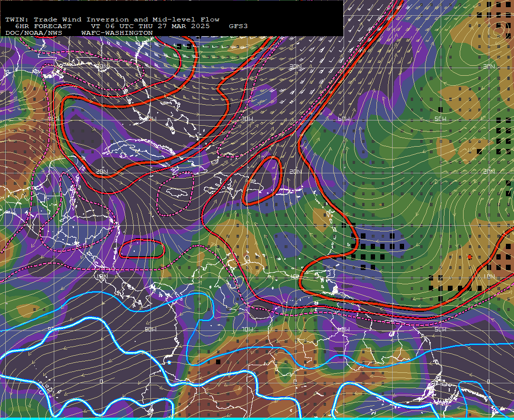Click the red dot marker in the eastern Atlantic
This screenshot has width=514, height=420.
click(470, 257)
